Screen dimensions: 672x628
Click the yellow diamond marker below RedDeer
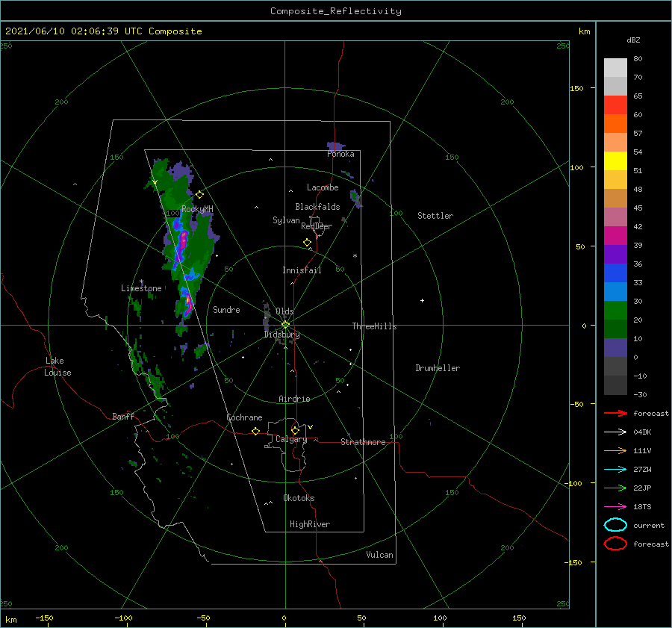click(x=308, y=243)
